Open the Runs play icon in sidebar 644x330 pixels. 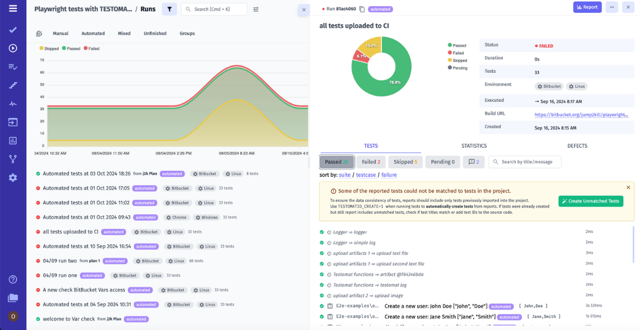(13, 48)
